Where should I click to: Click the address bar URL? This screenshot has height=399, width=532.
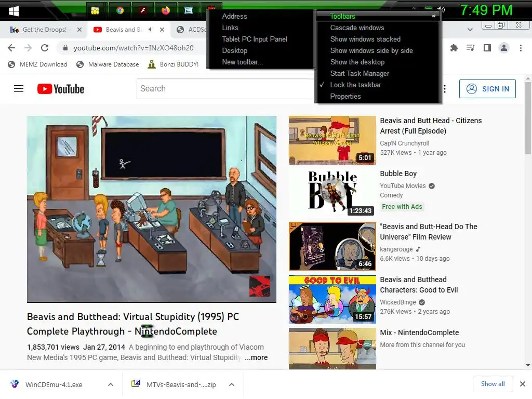coord(134,48)
